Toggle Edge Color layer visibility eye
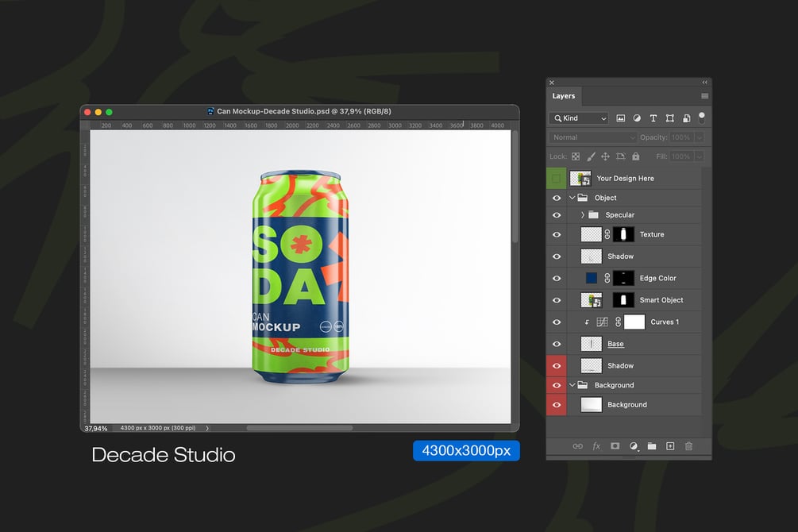The width and height of the screenshot is (798, 532). coord(557,278)
